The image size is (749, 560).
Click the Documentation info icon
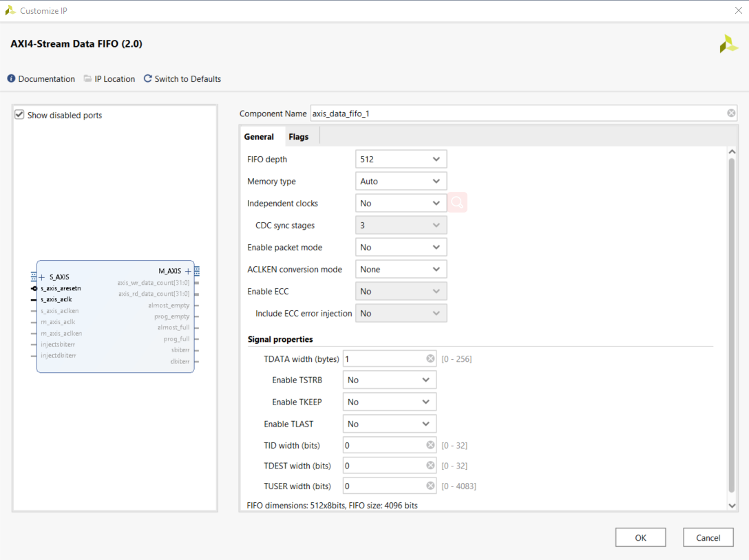[x=12, y=78]
